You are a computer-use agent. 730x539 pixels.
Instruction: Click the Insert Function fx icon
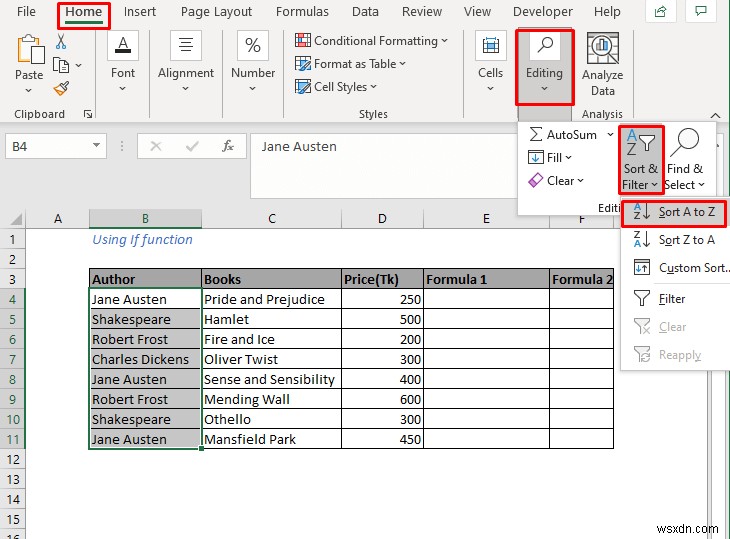tap(228, 146)
